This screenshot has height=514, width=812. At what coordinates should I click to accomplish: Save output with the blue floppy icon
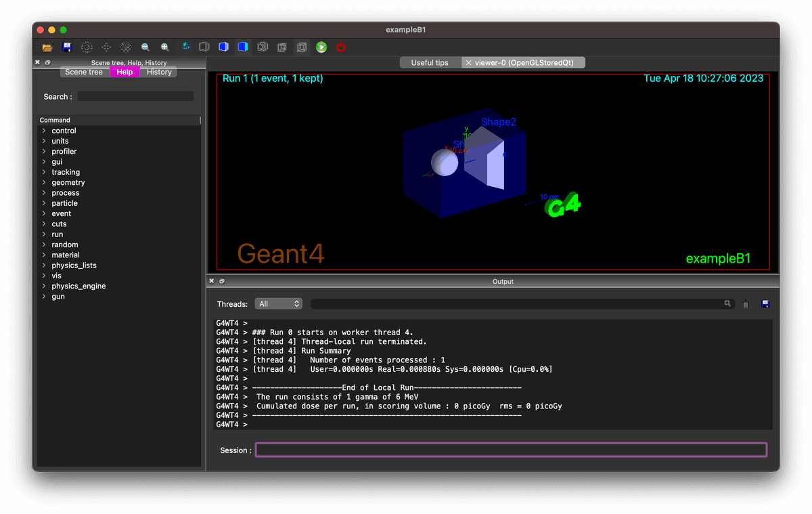click(765, 304)
